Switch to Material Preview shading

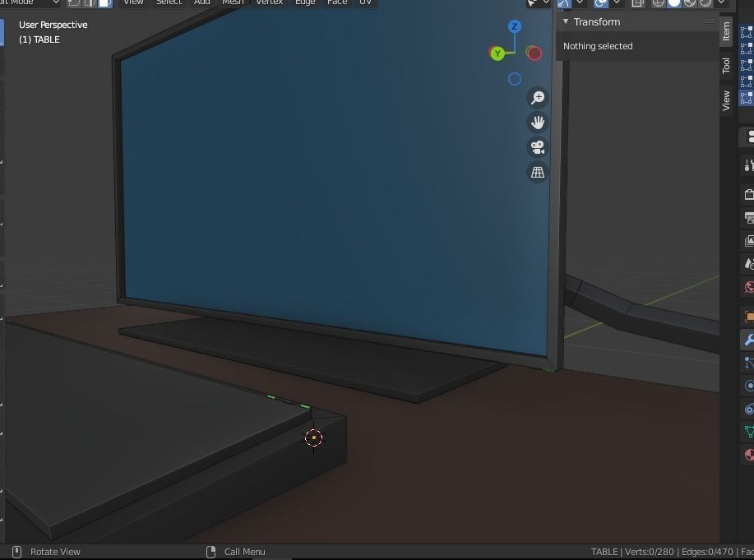(x=690, y=3)
